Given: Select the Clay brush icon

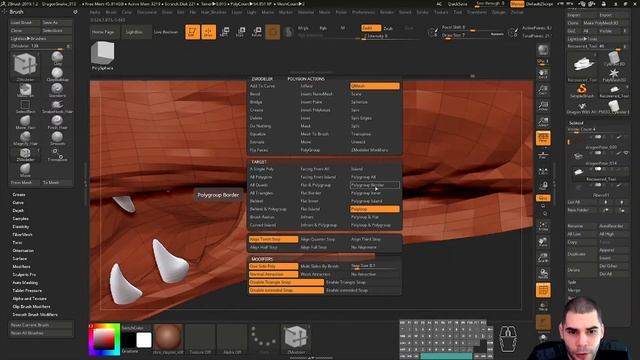Looking at the screenshot, I should coord(57,58).
